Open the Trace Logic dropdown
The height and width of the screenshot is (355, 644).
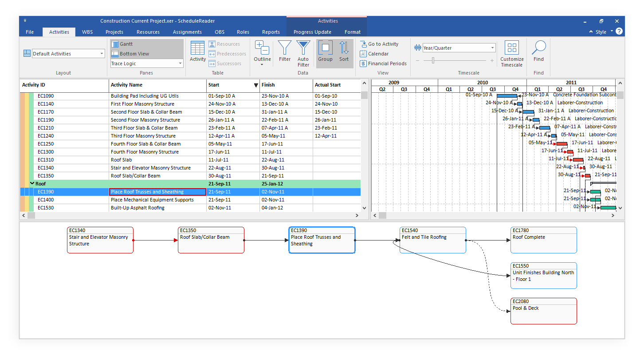[180, 63]
